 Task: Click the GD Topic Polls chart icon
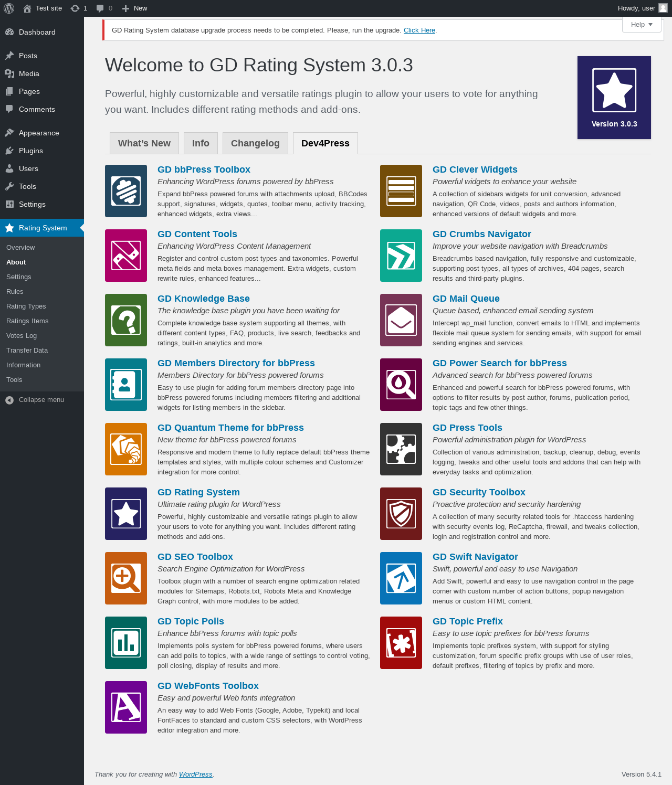coord(126,643)
